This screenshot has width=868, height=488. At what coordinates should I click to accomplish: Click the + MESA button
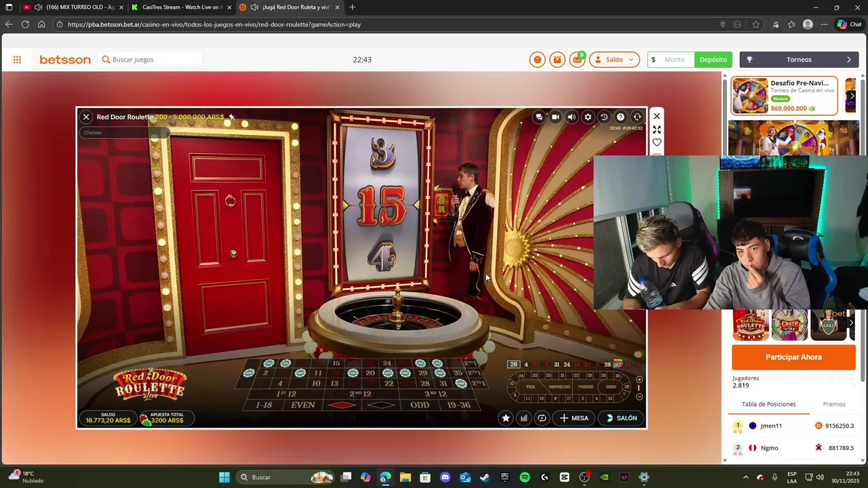574,418
